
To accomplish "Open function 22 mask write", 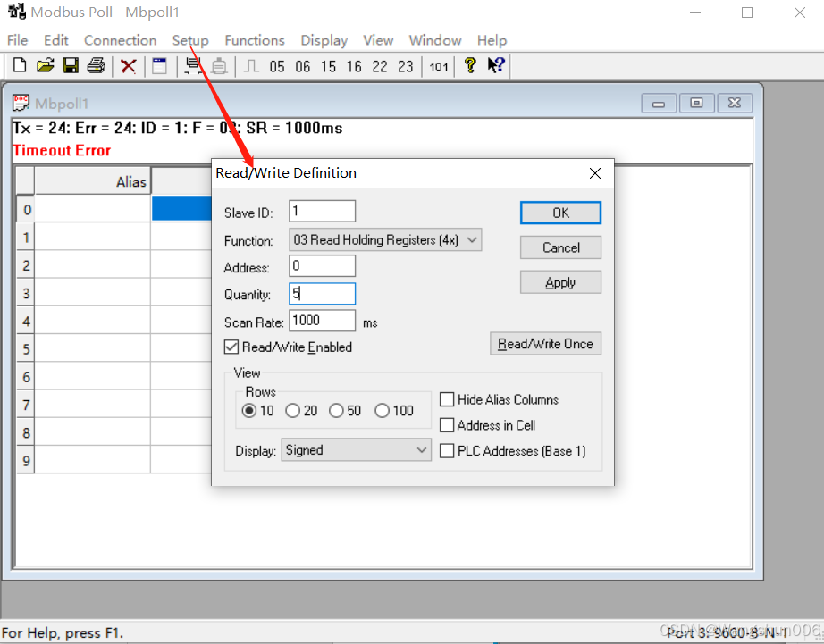I will pos(380,67).
